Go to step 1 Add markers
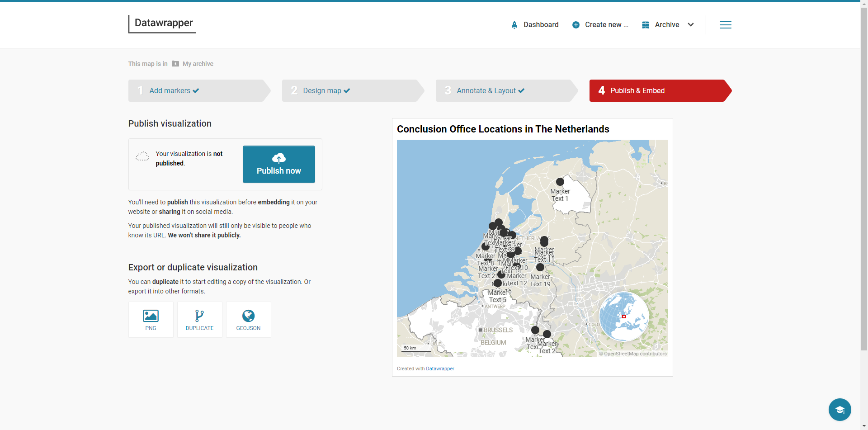 pyautogui.click(x=198, y=90)
